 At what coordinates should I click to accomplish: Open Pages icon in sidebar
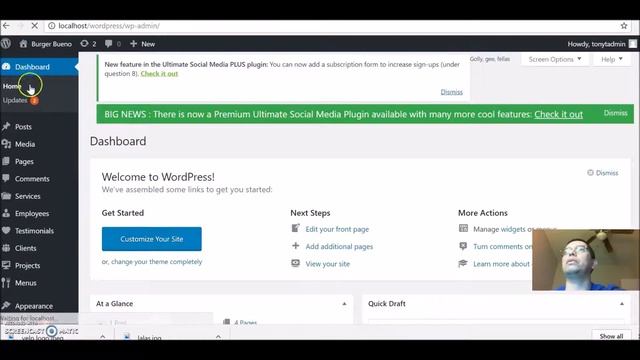(x=6, y=161)
